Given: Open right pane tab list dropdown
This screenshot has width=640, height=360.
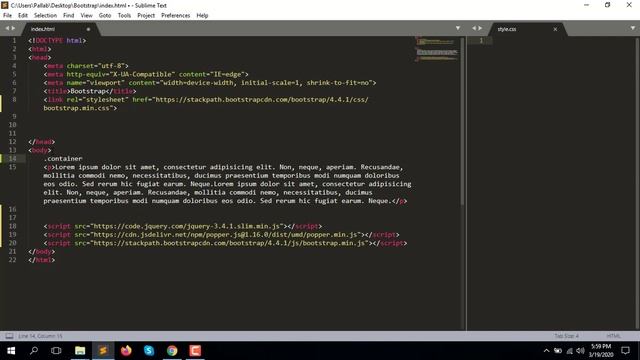Looking at the screenshot, I should coord(633,28).
